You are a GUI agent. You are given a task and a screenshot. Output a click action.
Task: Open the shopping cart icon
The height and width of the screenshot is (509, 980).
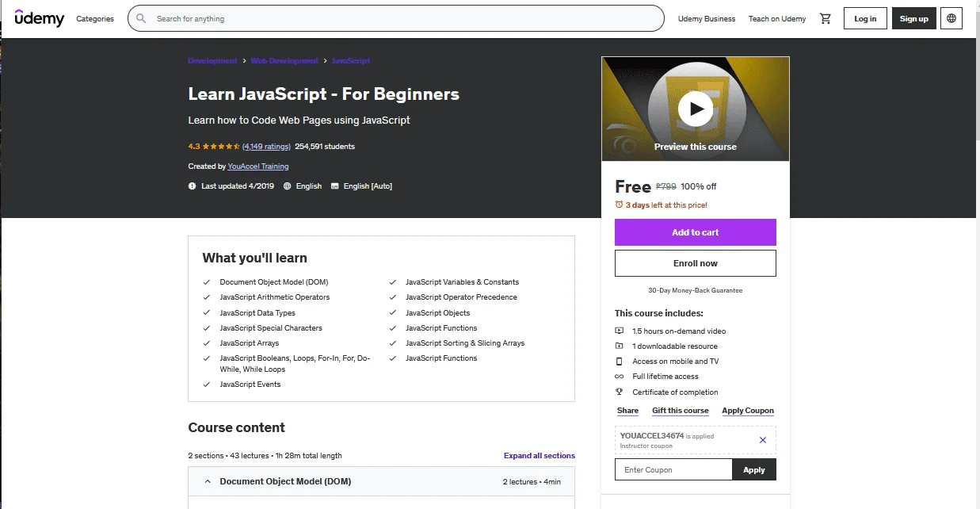click(826, 18)
